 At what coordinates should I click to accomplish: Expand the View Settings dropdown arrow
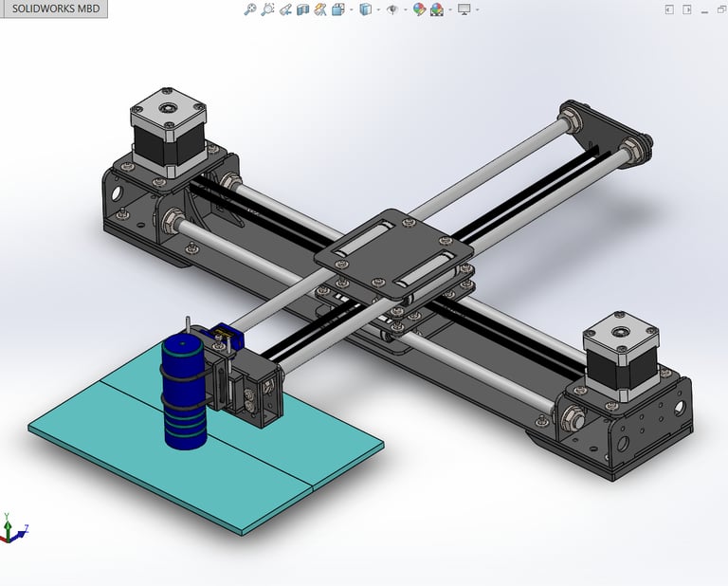click(x=477, y=9)
